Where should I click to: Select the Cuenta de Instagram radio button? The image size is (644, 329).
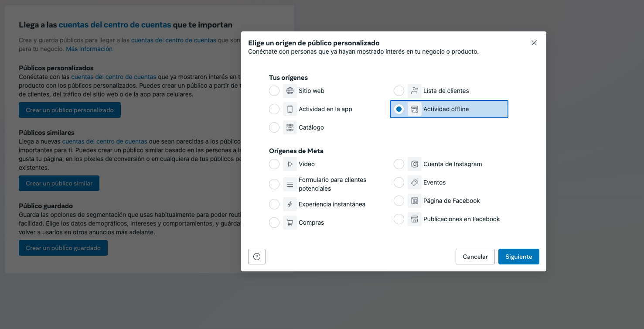[x=399, y=164]
